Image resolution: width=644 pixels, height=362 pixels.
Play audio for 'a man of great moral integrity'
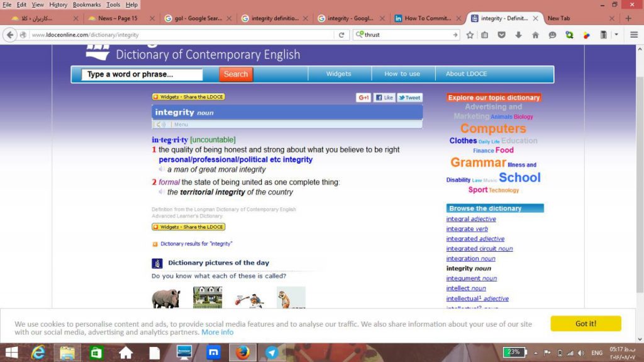[x=162, y=169]
